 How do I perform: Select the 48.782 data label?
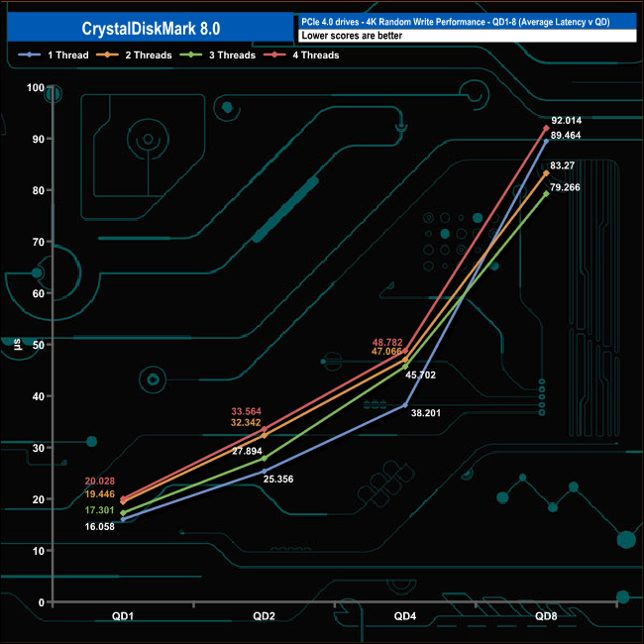point(387,342)
